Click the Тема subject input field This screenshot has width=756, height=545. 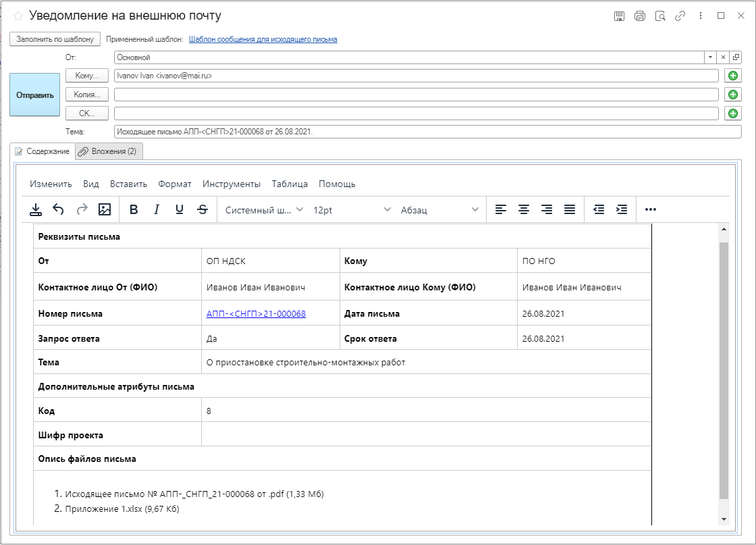coord(428,132)
